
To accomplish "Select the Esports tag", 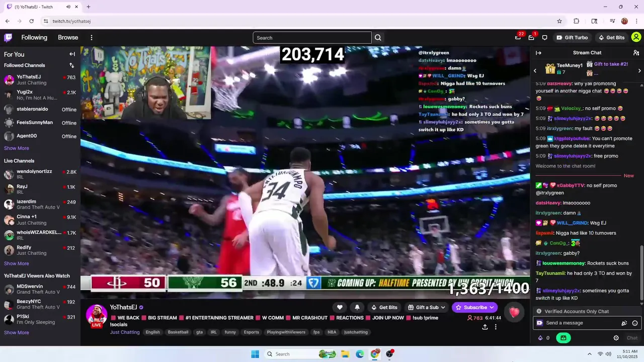I will 252,332.
